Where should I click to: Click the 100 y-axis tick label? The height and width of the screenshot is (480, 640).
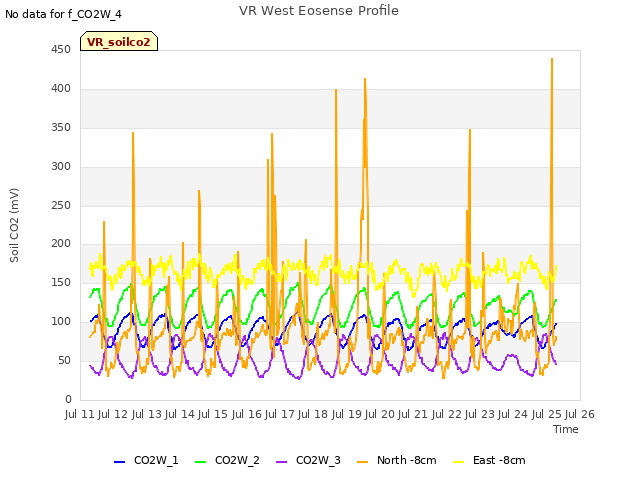pos(61,322)
